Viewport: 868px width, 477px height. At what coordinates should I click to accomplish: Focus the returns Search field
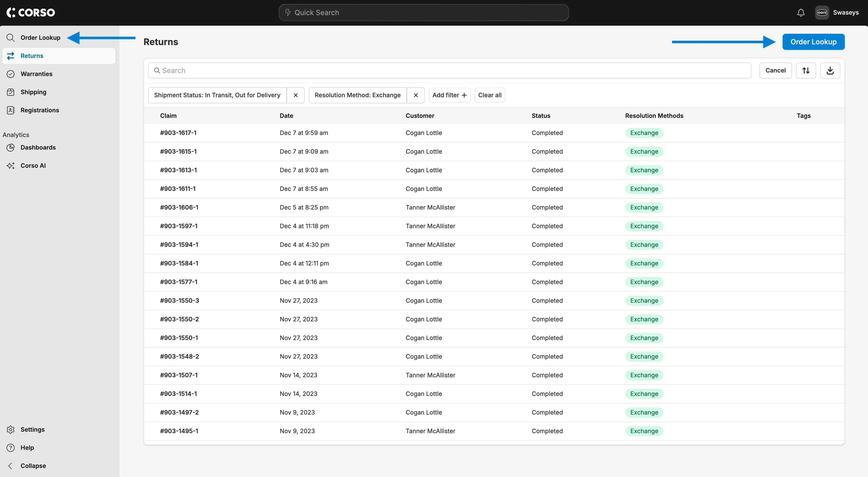click(x=450, y=71)
